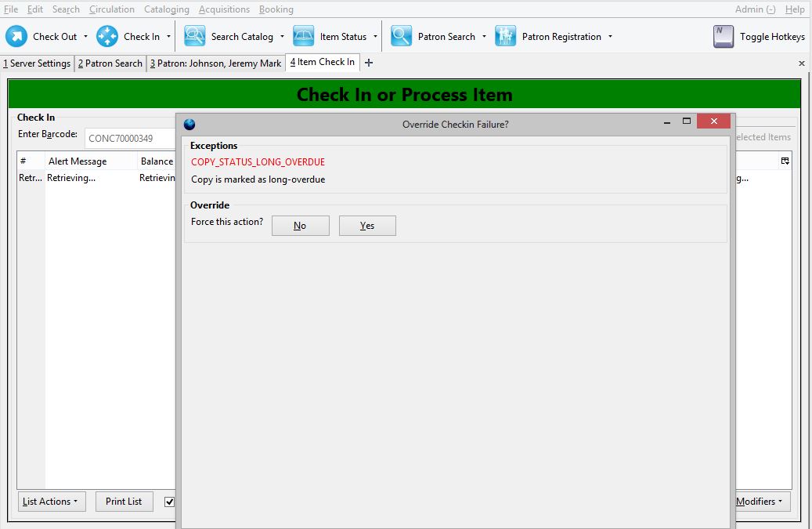This screenshot has width=812, height=529.
Task: Open the List Actions dropdown
Action: tap(51, 502)
